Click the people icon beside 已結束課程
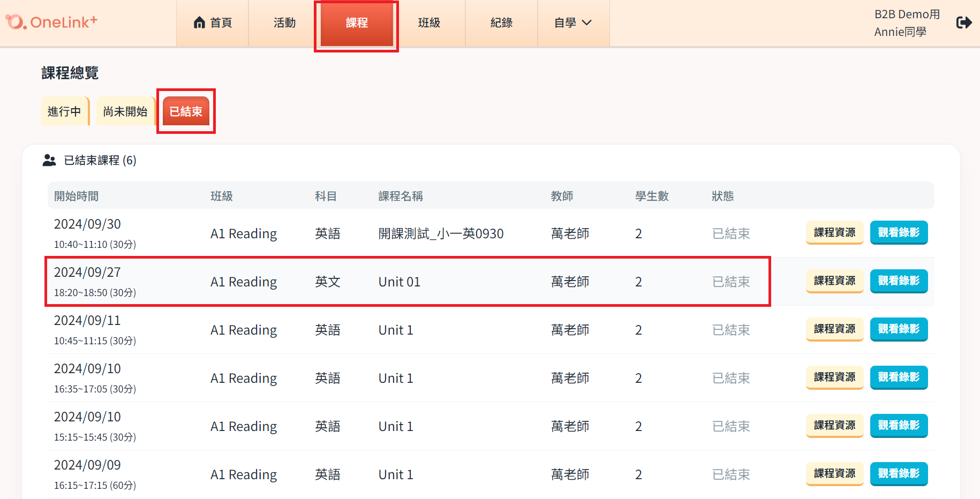Image resolution: width=980 pixels, height=499 pixels. pyautogui.click(x=49, y=160)
